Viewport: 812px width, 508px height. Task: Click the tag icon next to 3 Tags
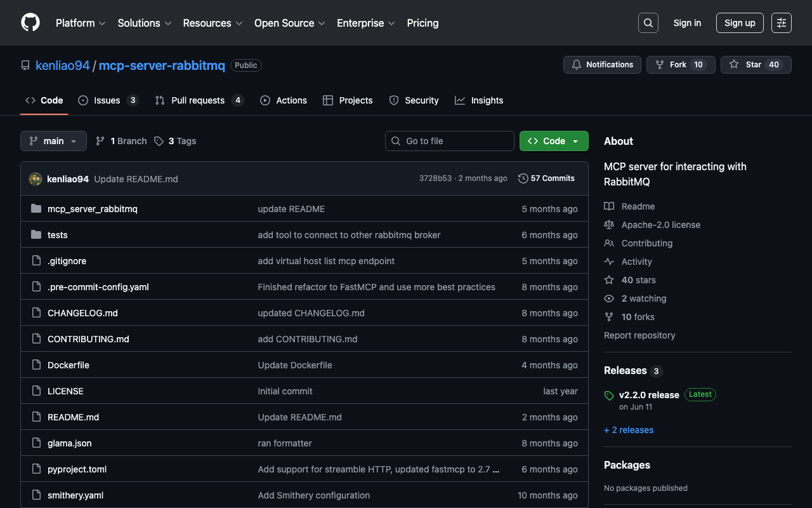tap(159, 141)
